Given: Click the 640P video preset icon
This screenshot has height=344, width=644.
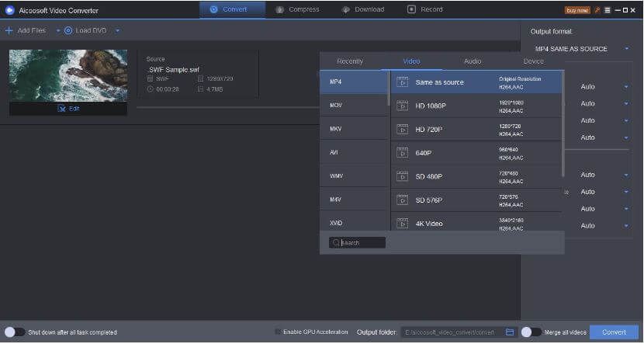Looking at the screenshot, I should pyautogui.click(x=403, y=153).
